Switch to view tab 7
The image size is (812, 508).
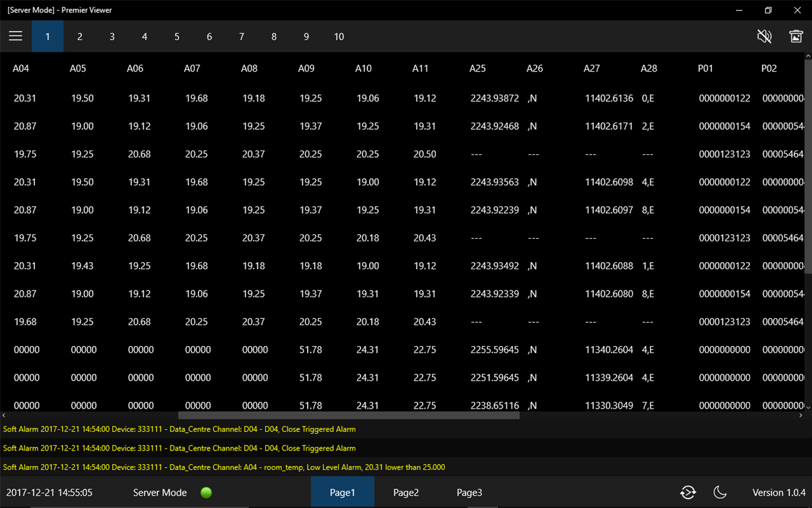[241, 36]
